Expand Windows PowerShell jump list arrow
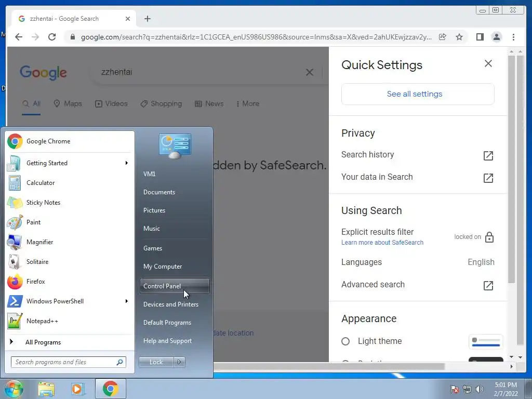The height and width of the screenshot is (399, 532). [x=127, y=301]
